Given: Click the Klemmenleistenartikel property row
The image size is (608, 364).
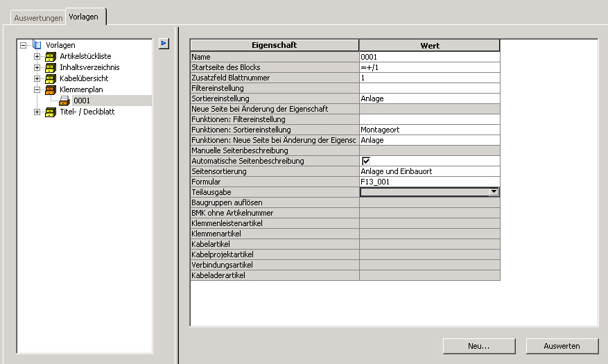Looking at the screenshot, I should click(345, 223).
